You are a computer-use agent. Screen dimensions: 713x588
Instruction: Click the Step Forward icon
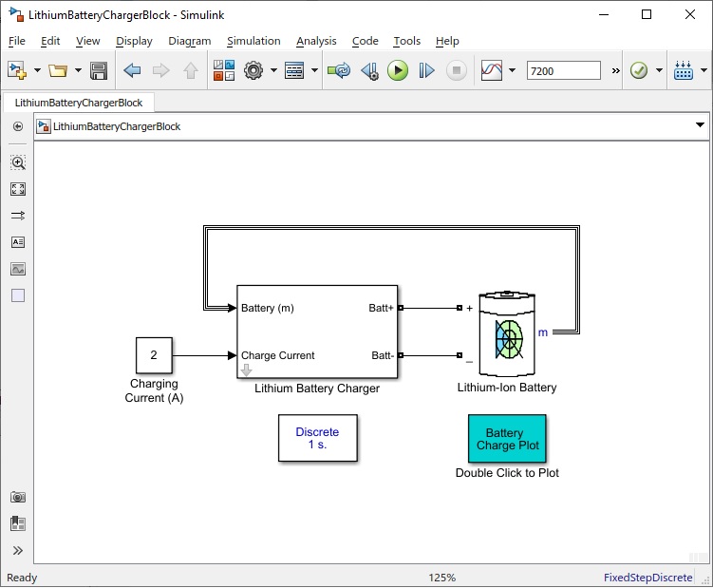tap(426, 70)
